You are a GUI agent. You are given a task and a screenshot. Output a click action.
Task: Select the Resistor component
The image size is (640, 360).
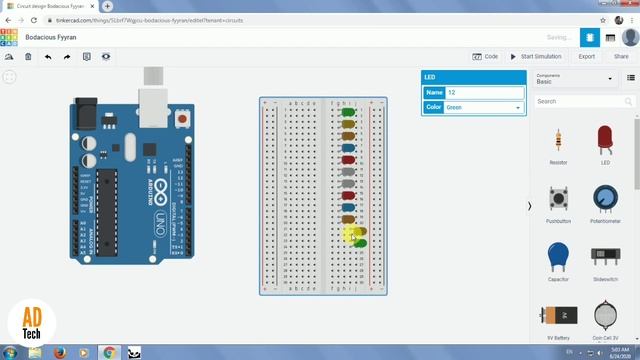558,146
